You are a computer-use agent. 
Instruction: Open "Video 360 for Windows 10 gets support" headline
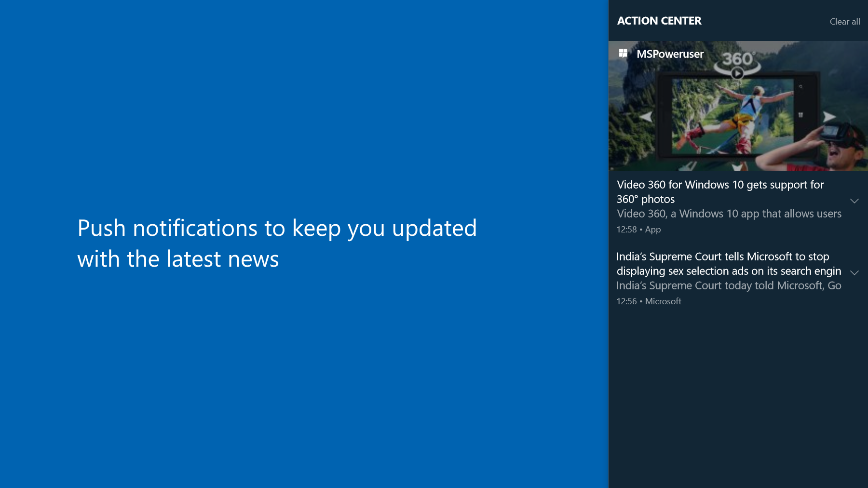tap(720, 192)
